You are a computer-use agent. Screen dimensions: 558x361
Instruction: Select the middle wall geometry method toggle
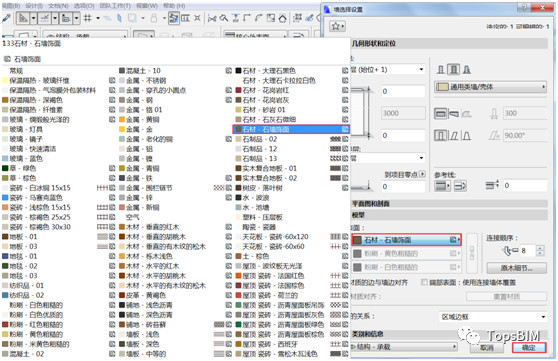pyautogui.click(x=453, y=69)
